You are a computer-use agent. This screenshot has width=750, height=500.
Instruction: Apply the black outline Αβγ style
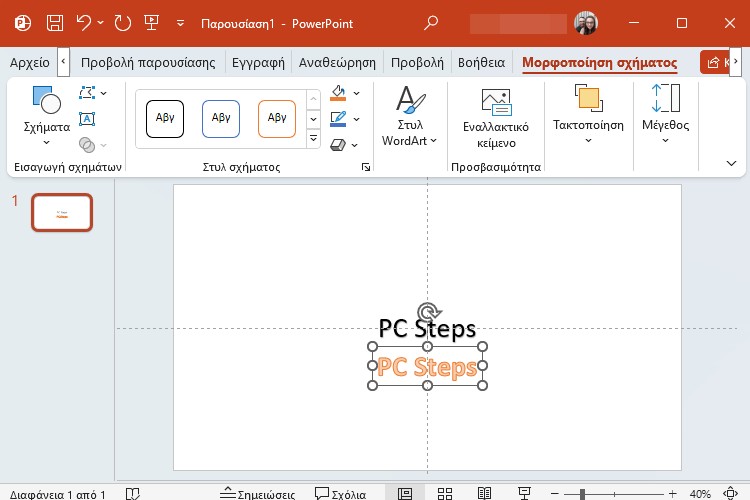165,119
